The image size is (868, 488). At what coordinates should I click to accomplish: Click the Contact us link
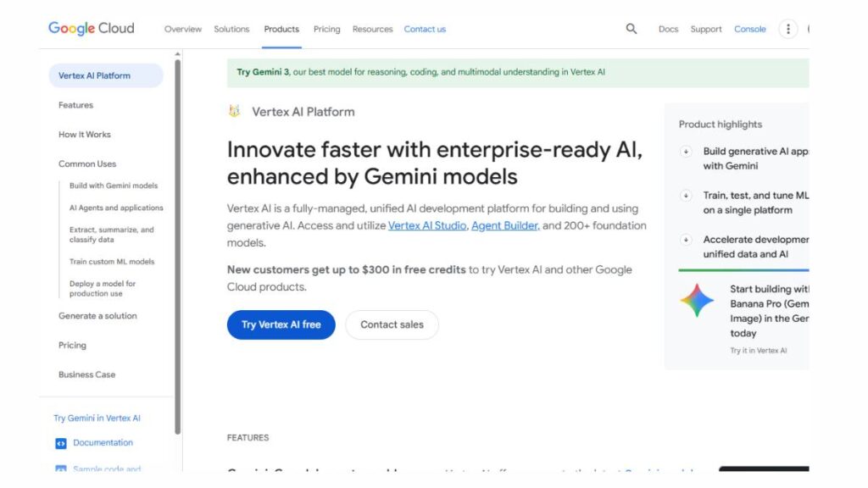click(x=425, y=30)
